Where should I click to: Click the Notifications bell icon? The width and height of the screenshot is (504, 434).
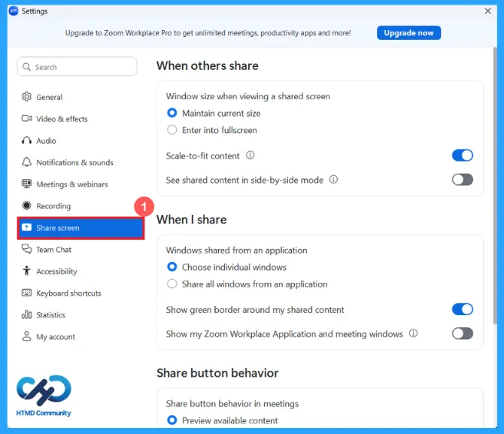(x=26, y=162)
